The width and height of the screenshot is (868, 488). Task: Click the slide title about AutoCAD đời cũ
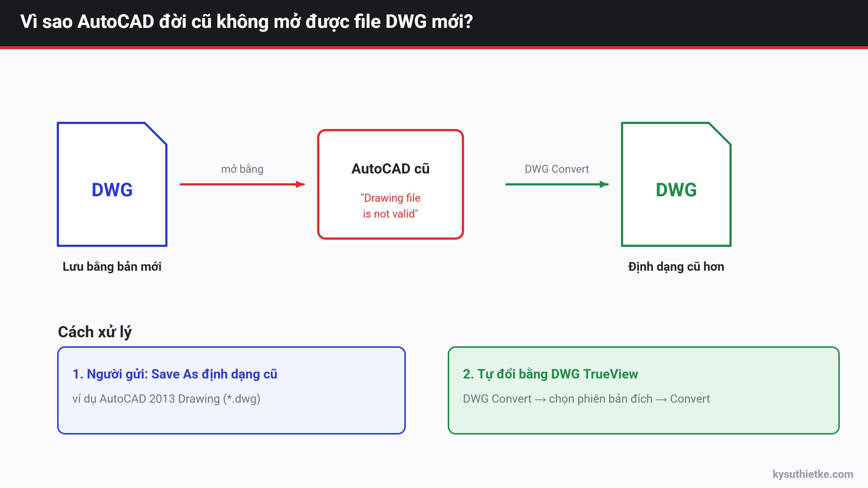pyautogui.click(x=247, y=22)
